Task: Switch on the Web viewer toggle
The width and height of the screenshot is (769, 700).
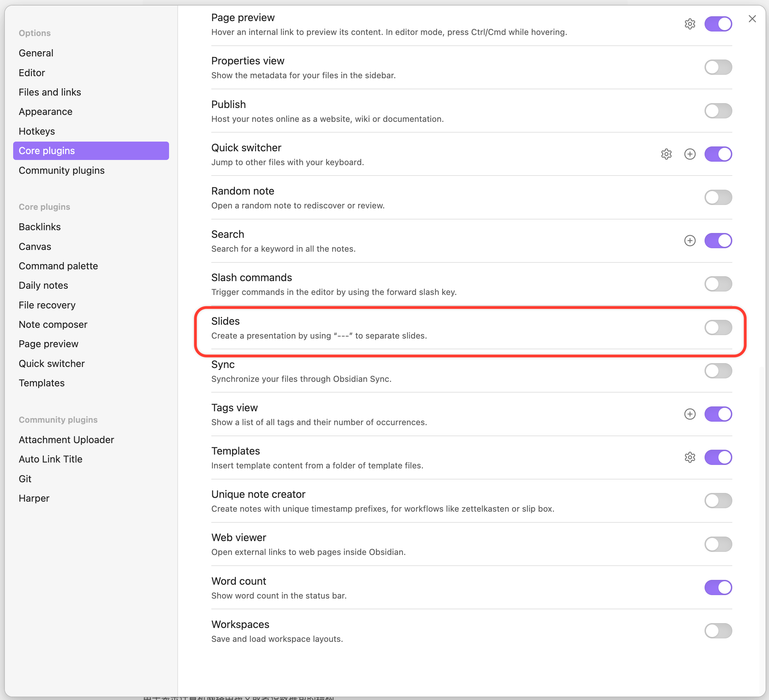Action: pos(718,544)
